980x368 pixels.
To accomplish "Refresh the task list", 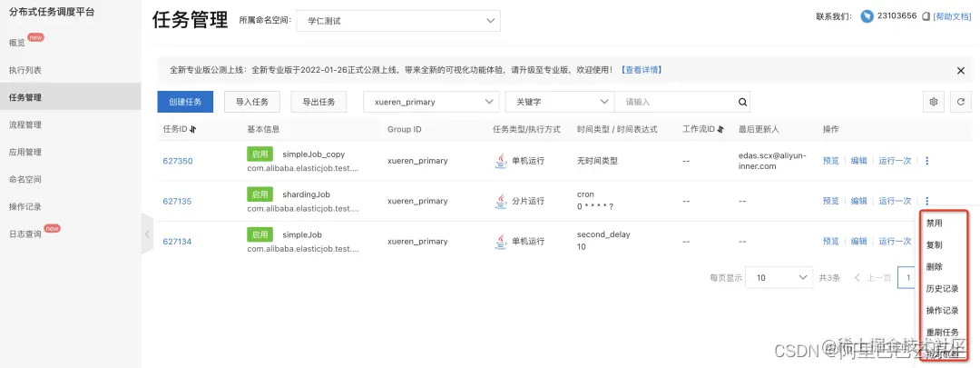I will coord(961,102).
